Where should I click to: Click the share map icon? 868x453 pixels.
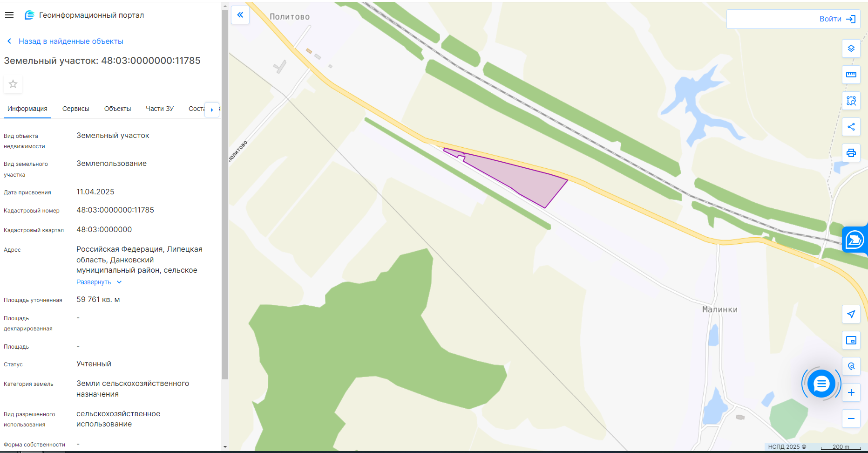click(x=851, y=127)
